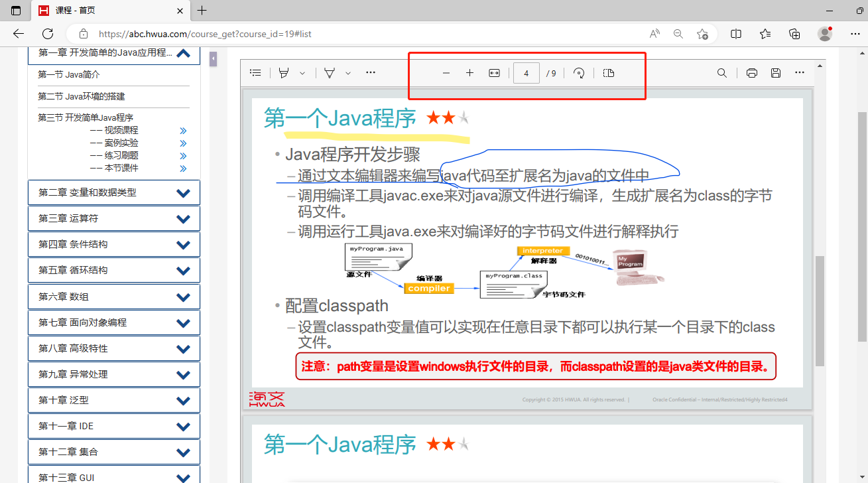Viewport: 868px width, 483px height.
Task: Open 视频课程 under section three
Action: [x=121, y=130]
